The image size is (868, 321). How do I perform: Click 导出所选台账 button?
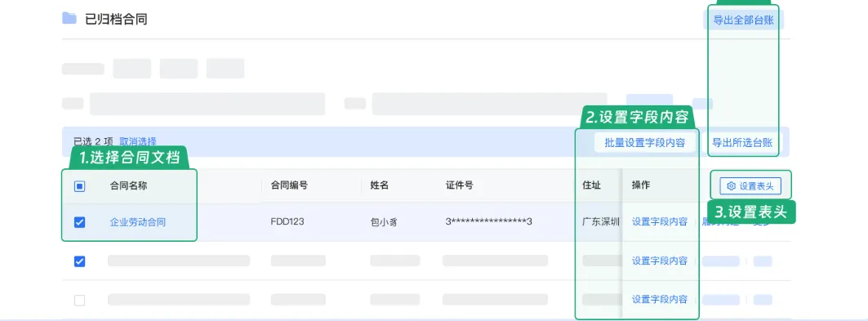coord(742,143)
